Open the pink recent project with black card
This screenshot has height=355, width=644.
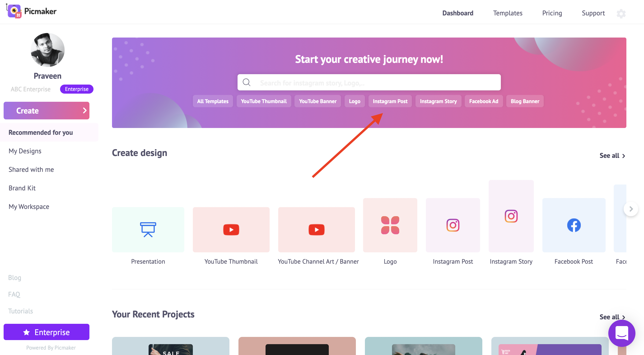tap(297, 346)
